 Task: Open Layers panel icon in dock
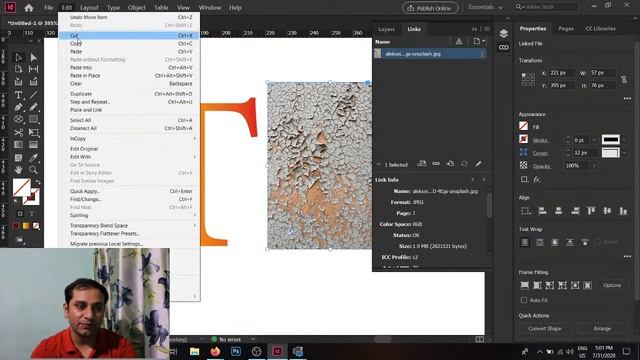(x=504, y=33)
